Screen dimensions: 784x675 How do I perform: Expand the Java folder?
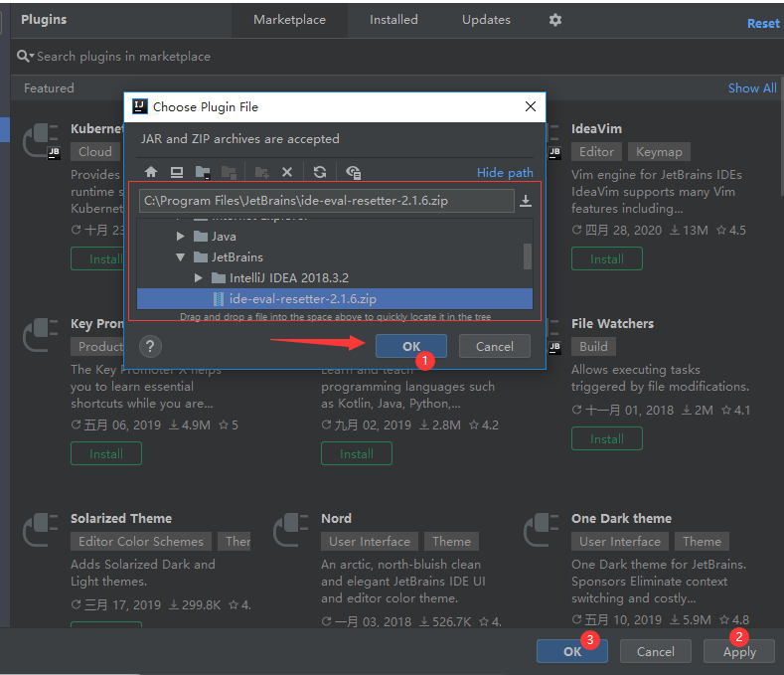tap(181, 237)
